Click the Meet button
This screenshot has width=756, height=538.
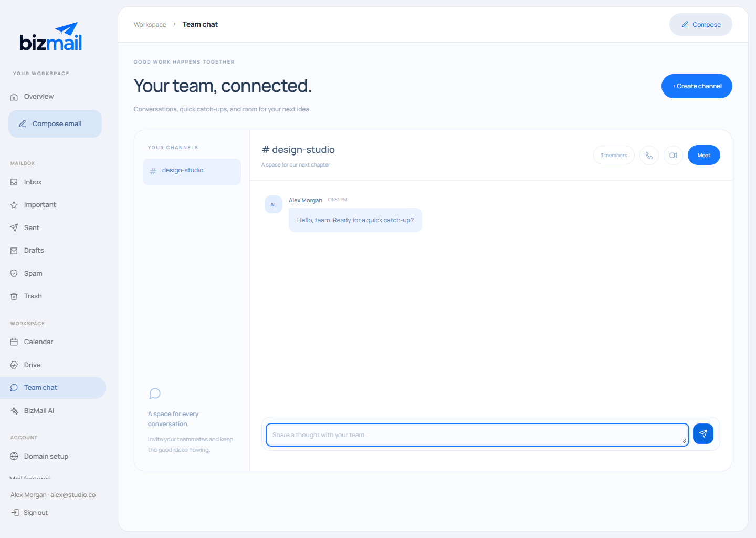pos(704,155)
